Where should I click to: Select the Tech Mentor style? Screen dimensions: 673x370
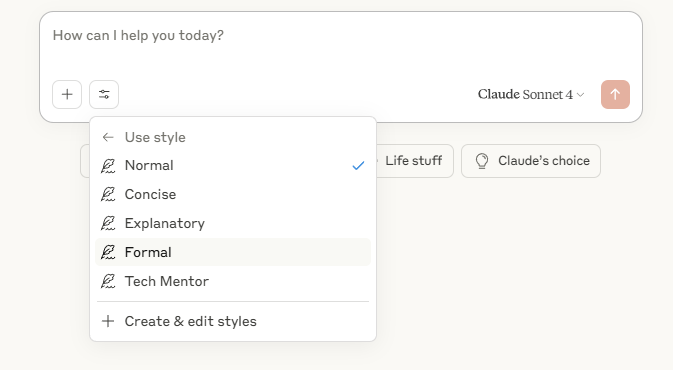point(233,281)
